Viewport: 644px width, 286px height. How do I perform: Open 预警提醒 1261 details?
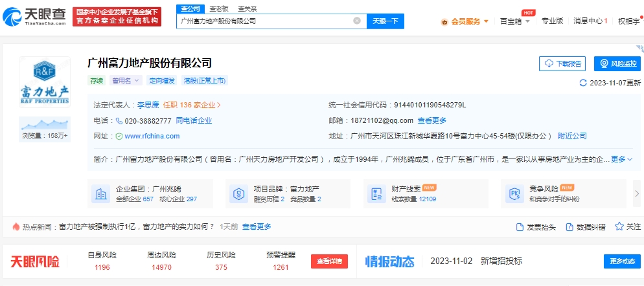[x=281, y=261]
